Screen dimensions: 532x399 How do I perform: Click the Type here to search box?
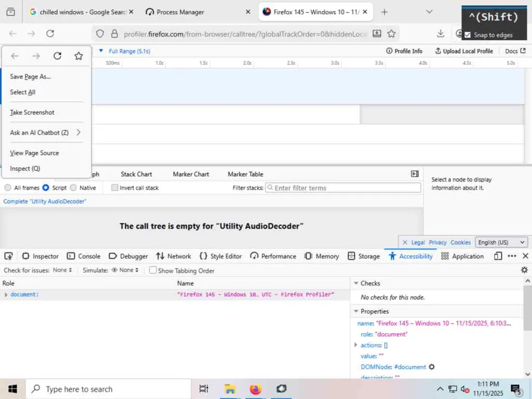point(109,389)
